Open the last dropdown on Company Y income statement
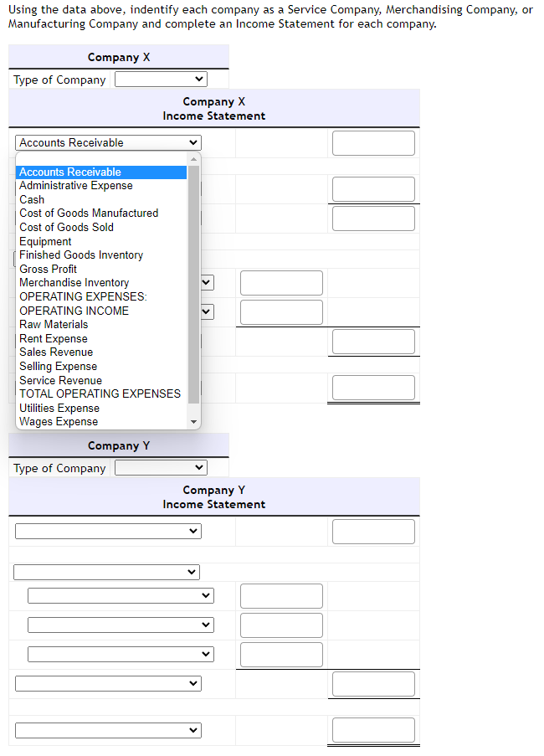544x756 pixels. coord(107,729)
